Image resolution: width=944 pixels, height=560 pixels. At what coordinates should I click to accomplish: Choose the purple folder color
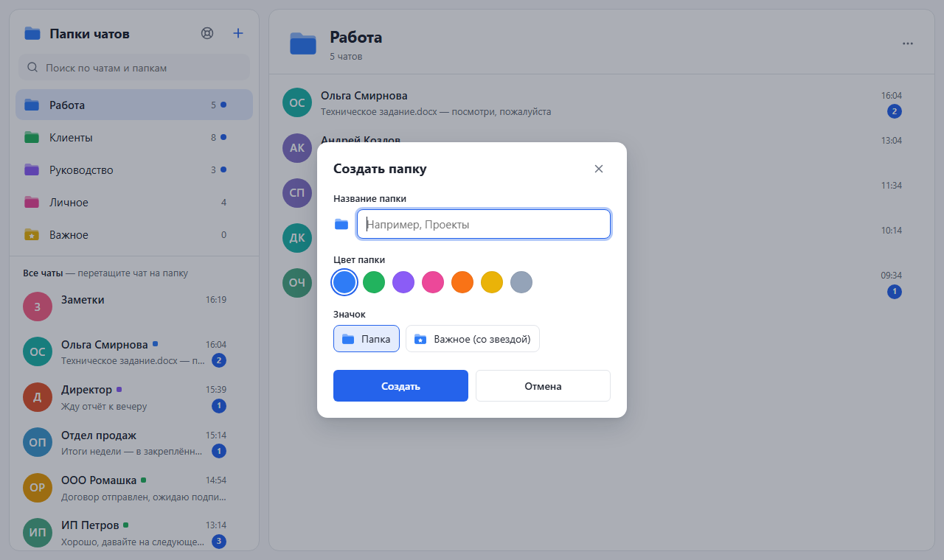tap(403, 282)
